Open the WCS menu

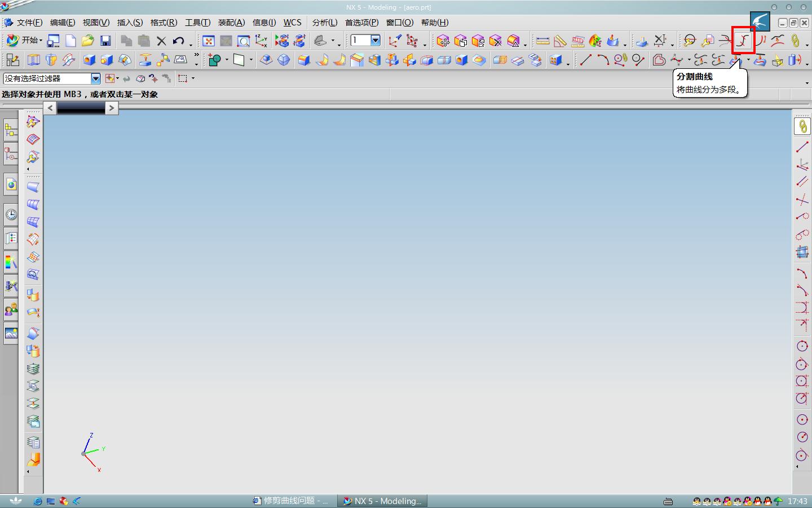(292, 23)
